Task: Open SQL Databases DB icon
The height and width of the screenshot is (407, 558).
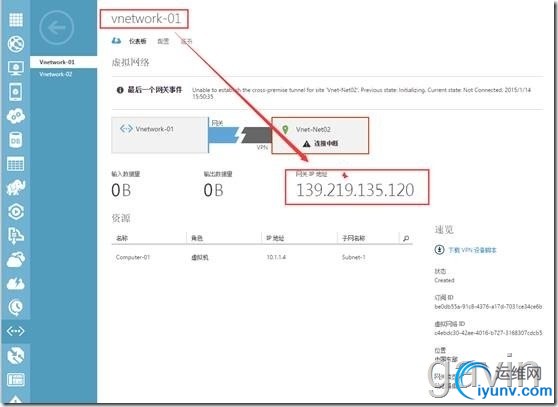Action: 16,140
